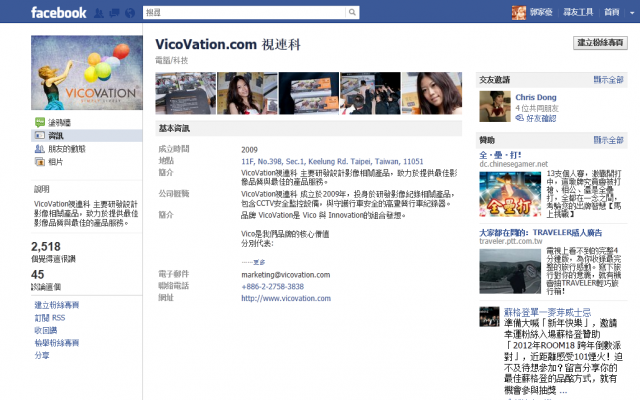Open Chris Dong's profile name
This screenshot has width=640, height=400.
coord(536,98)
